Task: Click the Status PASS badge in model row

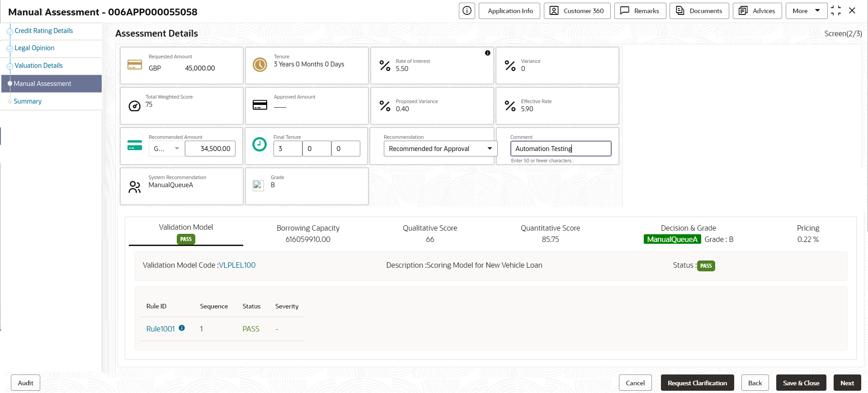Action: pyautogui.click(x=706, y=266)
